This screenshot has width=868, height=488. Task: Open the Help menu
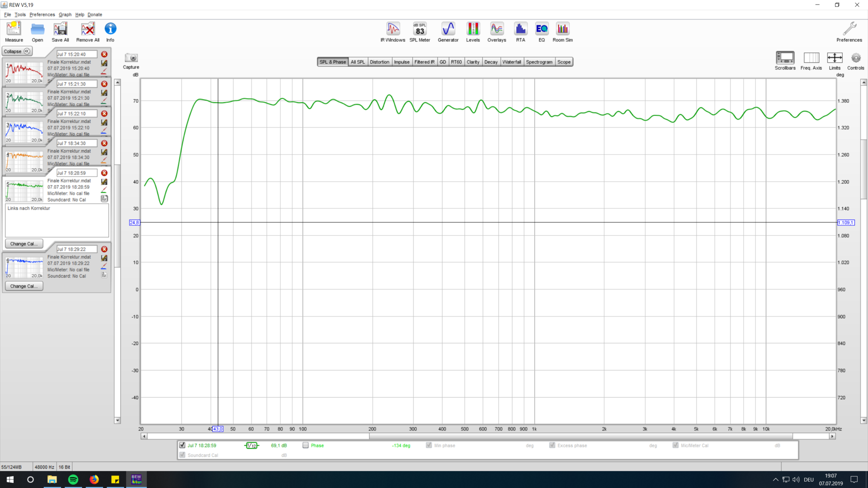coord(80,14)
